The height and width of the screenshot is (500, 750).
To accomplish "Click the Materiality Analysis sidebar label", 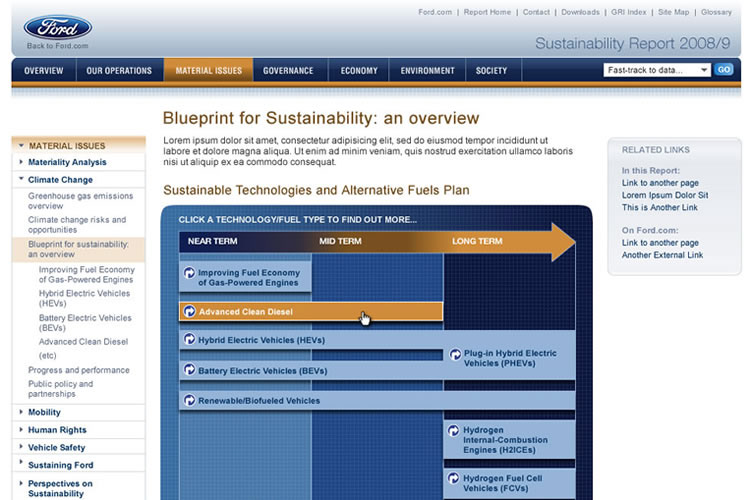I will [x=67, y=162].
